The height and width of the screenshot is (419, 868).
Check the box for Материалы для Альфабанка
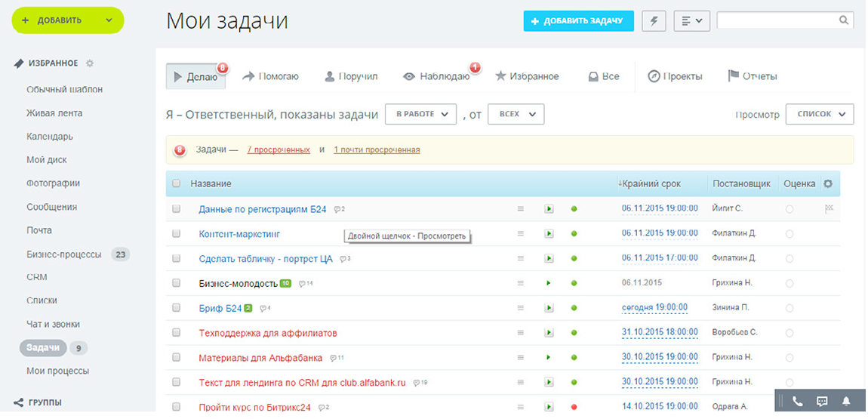click(x=176, y=358)
